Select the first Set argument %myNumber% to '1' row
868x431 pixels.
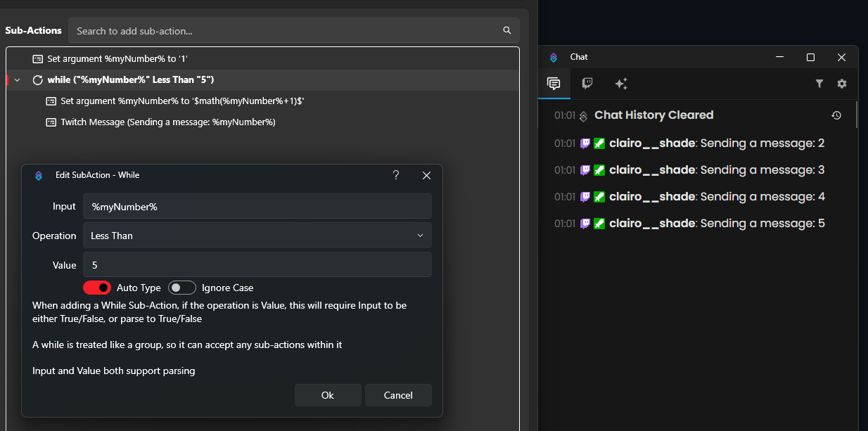pyautogui.click(x=117, y=59)
